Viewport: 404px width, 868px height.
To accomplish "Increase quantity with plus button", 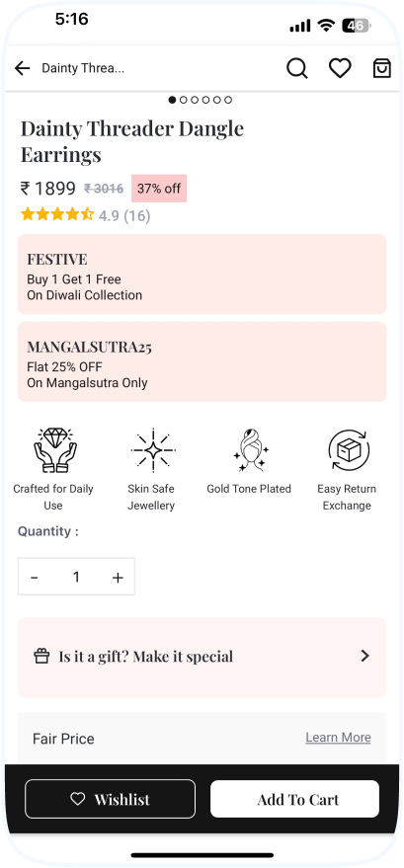I will click(x=118, y=578).
